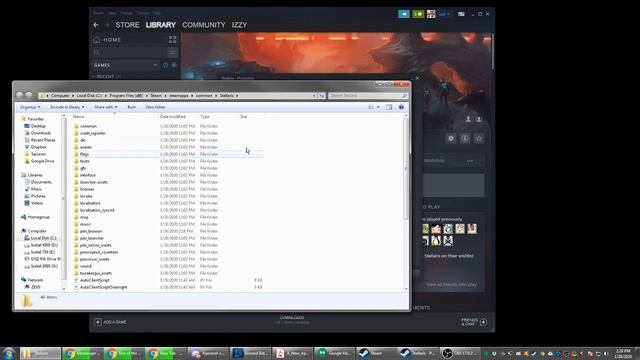The image size is (640, 360).
Task: Switch to OBS taskbar button
Action: click(x=460, y=353)
